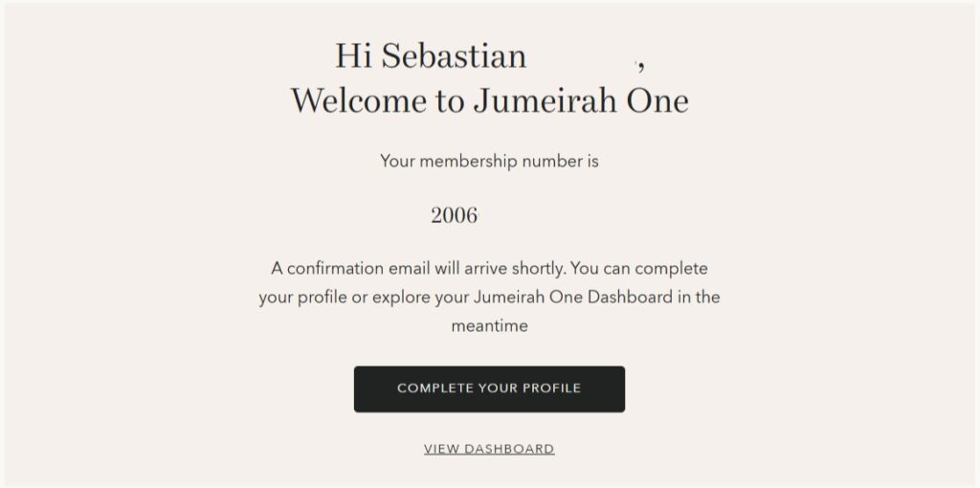Click the word "explore" in the paragraph

[x=400, y=297]
